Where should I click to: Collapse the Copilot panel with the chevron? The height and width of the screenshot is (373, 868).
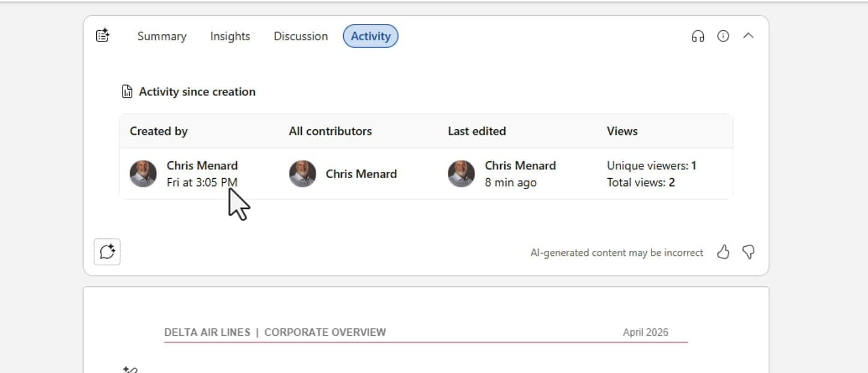(749, 36)
